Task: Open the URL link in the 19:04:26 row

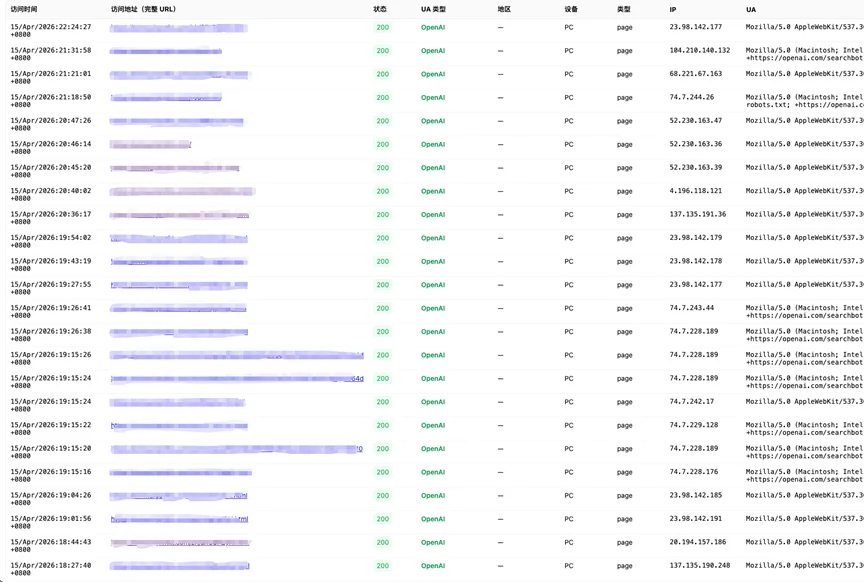Action: (179, 496)
